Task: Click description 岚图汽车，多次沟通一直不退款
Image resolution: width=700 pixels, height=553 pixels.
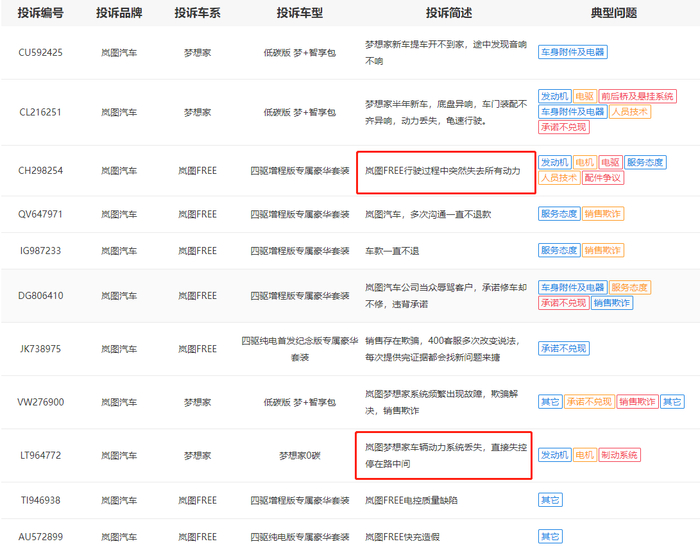Action: pos(428,214)
